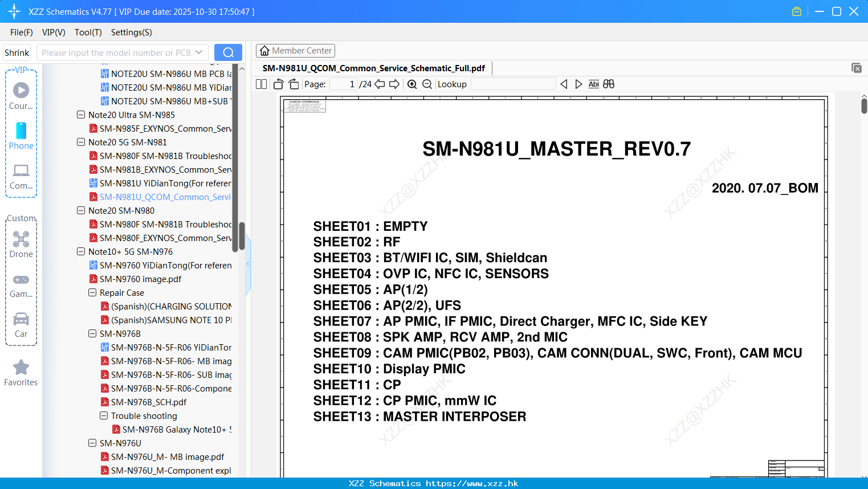Open the Settings(S) menu
Image resolution: width=868 pixels, height=489 pixels.
[x=132, y=32]
